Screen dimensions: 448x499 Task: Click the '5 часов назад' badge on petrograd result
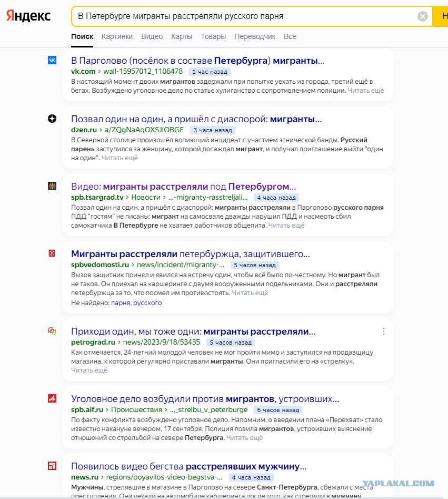(x=231, y=343)
